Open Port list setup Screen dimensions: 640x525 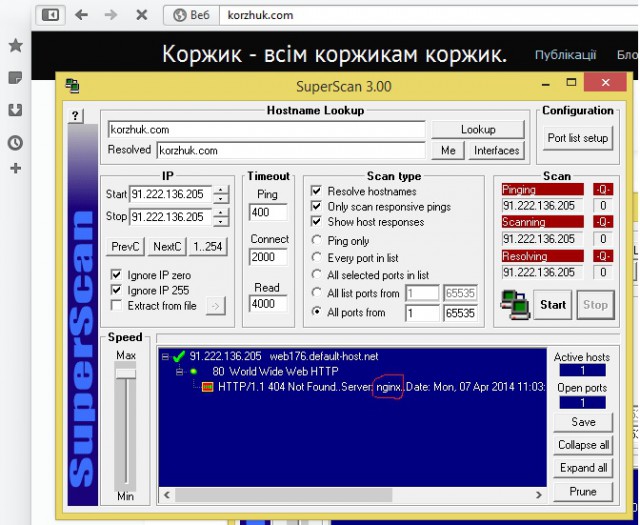click(578, 138)
